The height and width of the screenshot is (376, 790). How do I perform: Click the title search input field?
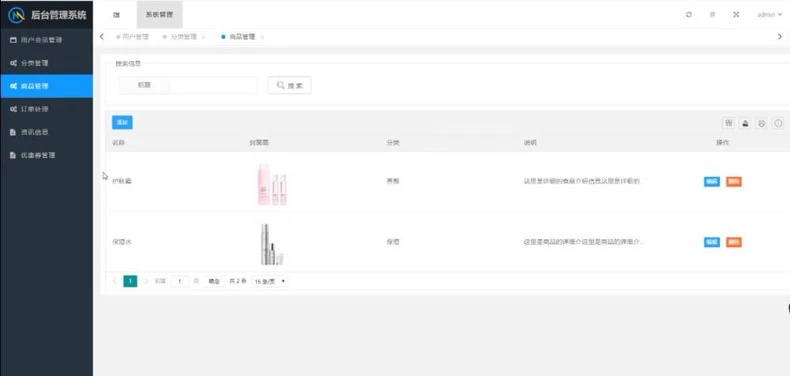pyautogui.click(x=213, y=85)
